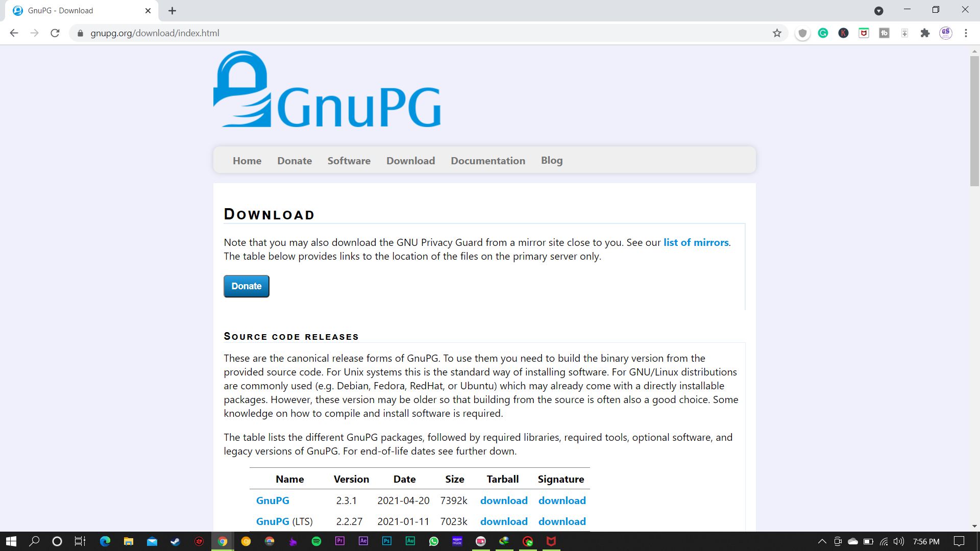Open the Mail app on the taskbar
This screenshot has height=551, width=980.
click(152, 541)
